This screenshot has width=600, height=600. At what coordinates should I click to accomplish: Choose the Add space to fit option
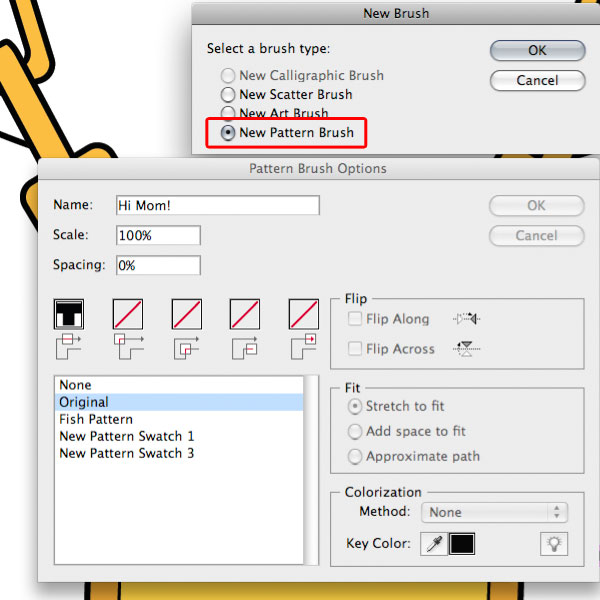(355, 431)
